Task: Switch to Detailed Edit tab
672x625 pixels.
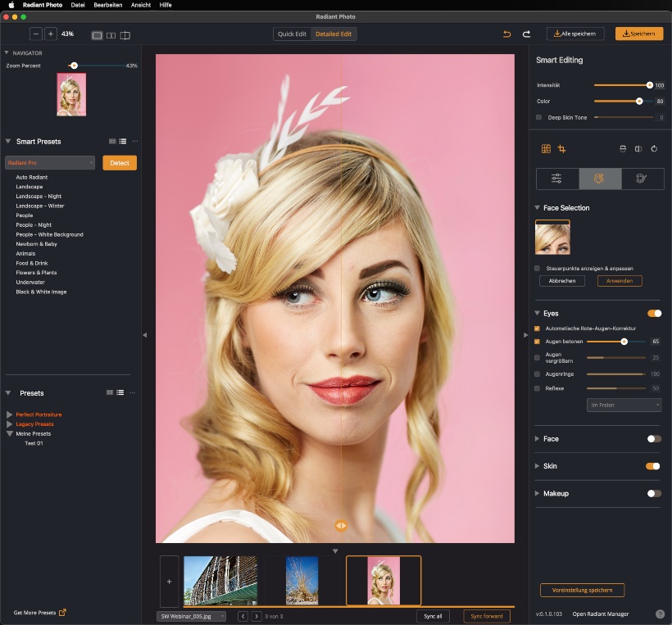Action: pos(334,34)
